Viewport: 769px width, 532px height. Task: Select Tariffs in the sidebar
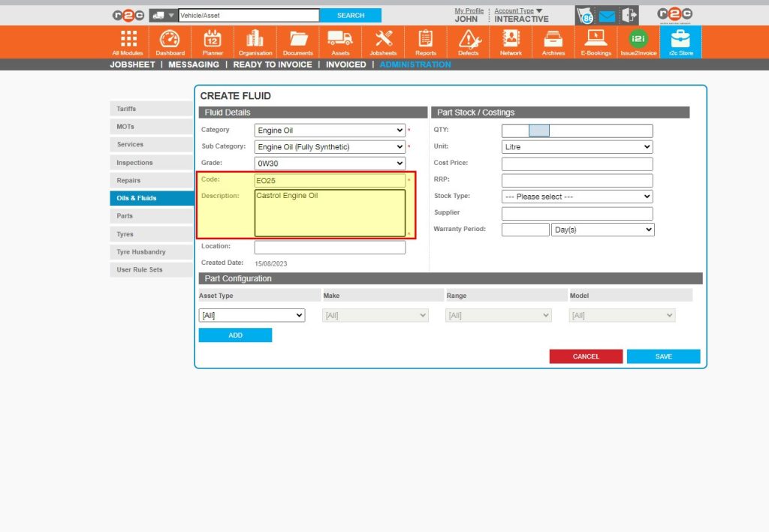pyautogui.click(x=152, y=109)
